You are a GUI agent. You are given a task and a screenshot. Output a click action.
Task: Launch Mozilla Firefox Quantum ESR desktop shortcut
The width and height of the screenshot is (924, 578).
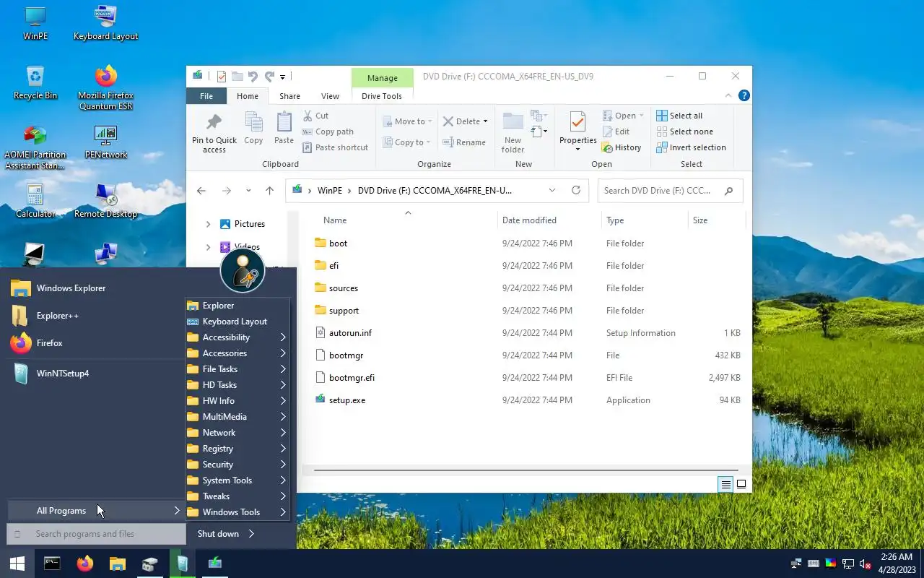105,87
